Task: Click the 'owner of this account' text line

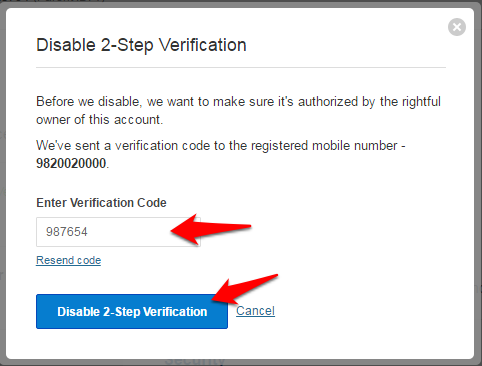Action: 99,120
